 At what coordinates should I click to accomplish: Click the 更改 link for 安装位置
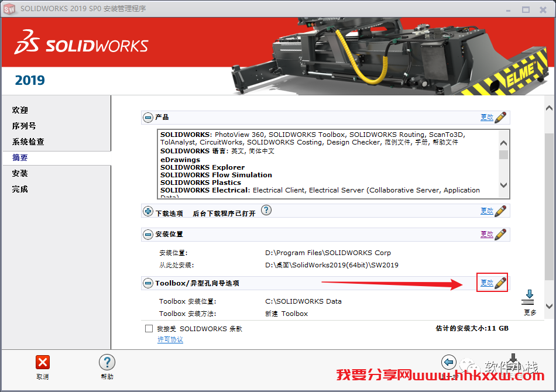487,234
